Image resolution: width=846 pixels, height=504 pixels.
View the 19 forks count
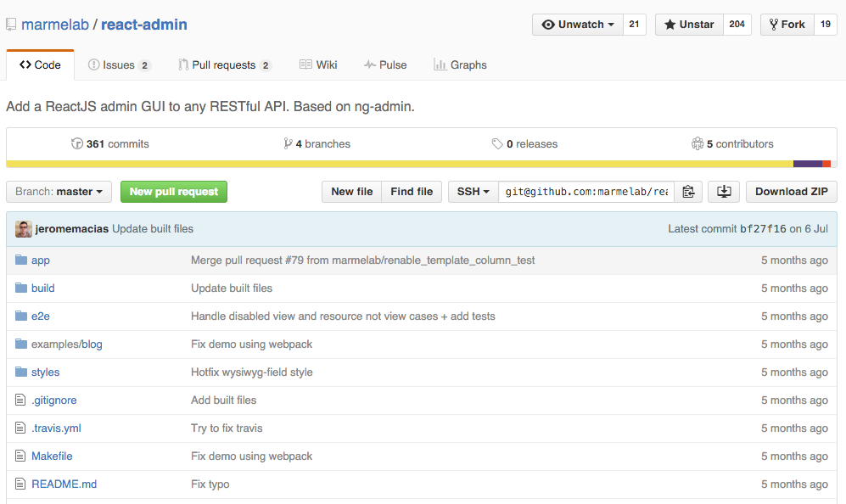click(x=826, y=25)
